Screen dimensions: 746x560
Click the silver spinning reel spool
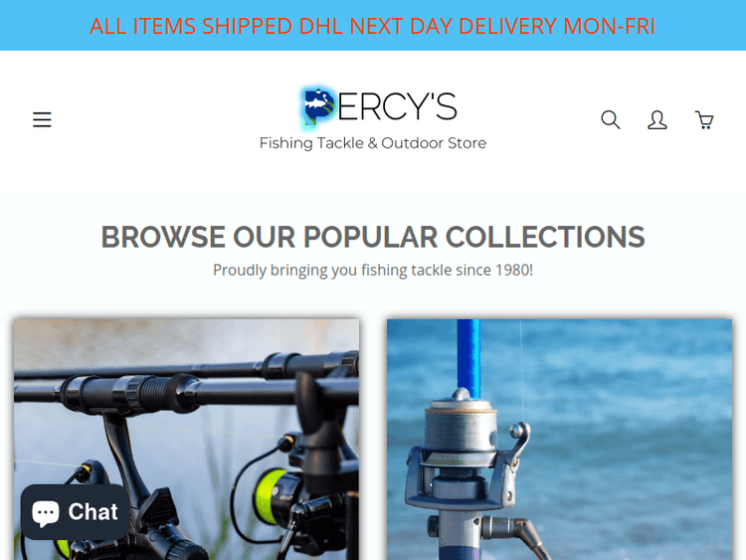(461, 431)
